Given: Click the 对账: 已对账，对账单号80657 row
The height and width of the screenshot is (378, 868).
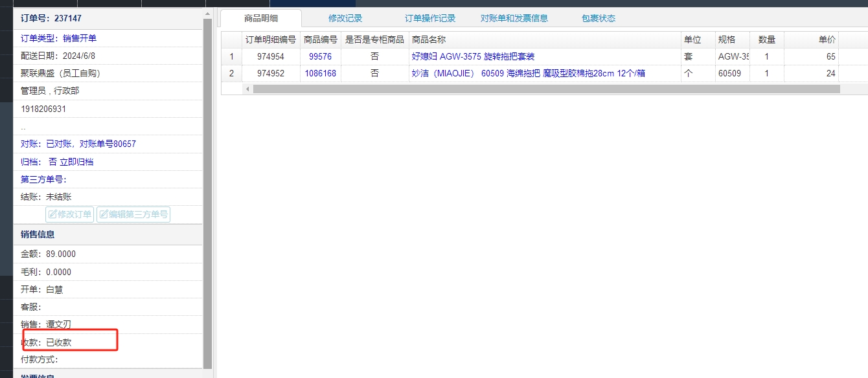Looking at the screenshot, I should coord(108,144).
